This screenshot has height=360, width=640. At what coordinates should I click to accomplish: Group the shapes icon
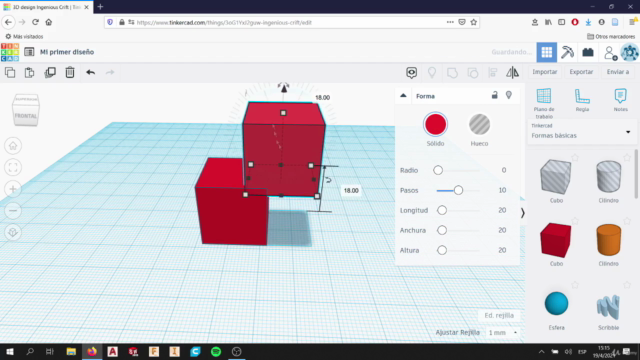[x=452, y=73]
